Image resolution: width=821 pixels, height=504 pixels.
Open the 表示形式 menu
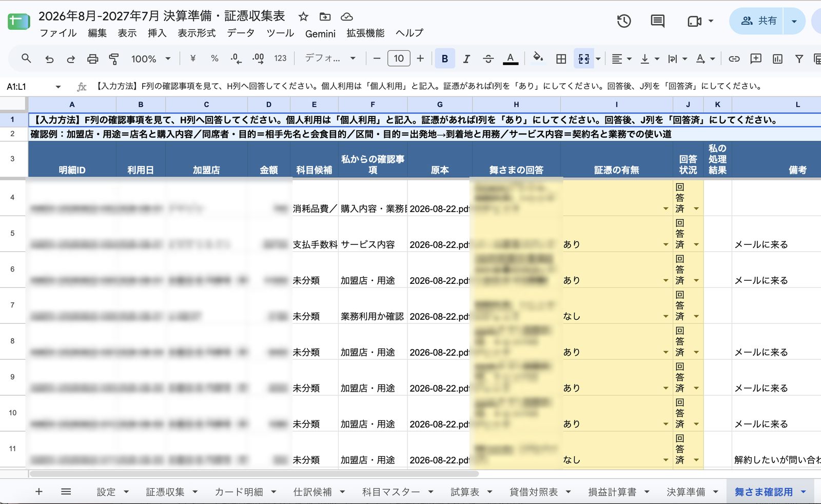click(x=197, y=33)
